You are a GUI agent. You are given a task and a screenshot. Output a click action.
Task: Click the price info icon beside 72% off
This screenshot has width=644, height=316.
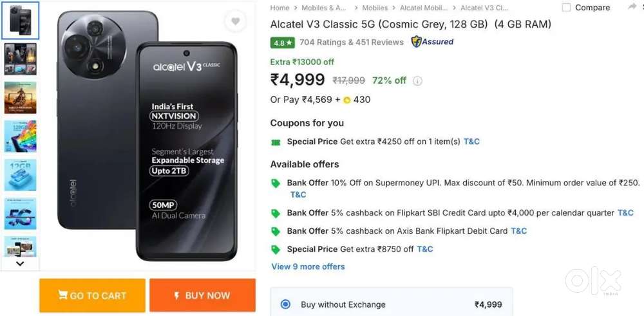(x=417, y=81)
